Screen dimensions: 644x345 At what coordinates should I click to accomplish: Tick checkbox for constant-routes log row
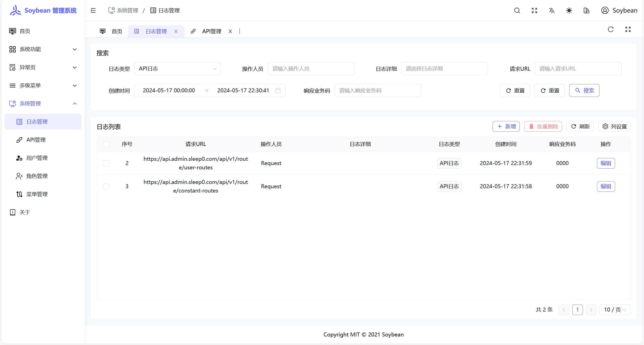[x=106, y=186]
